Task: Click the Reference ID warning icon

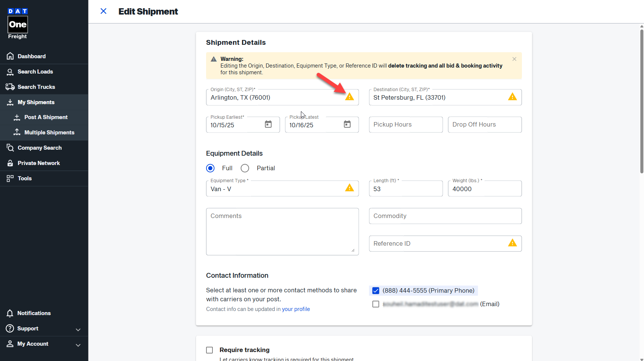Action: [512, 243]
